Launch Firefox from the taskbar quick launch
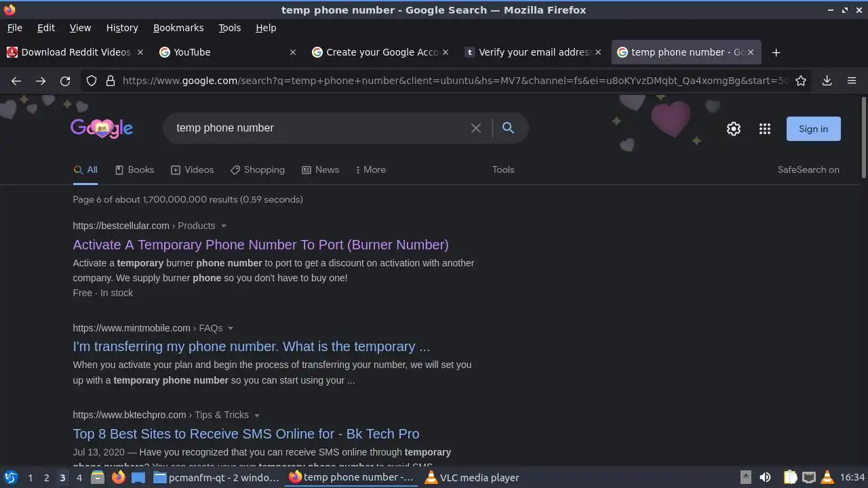 click(118, 477)
